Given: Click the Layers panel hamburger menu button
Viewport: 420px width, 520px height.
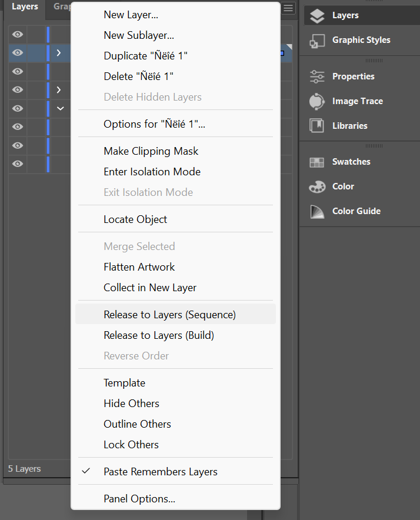Looking at the screenshot, I should (x=288, y=8).
